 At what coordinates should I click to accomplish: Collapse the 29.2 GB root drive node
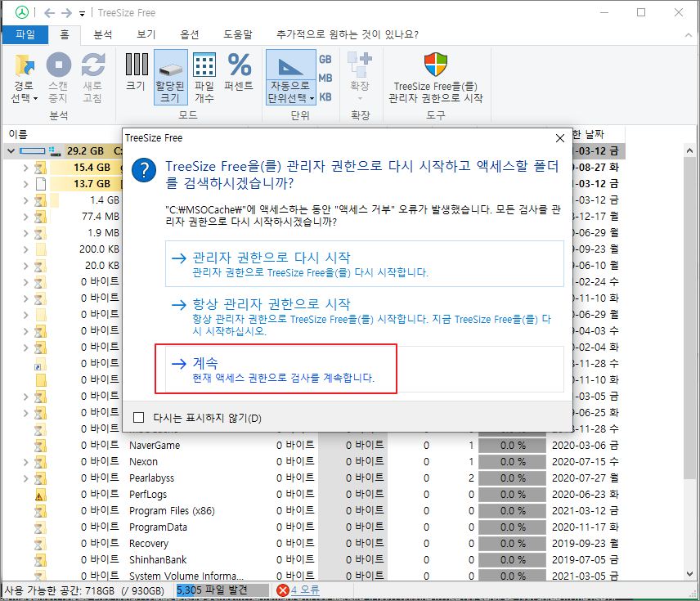pyautogui.click(x=11, y=151)
